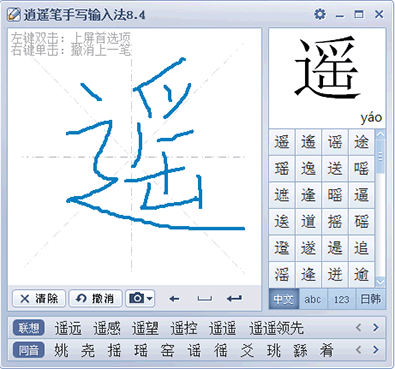Show next page of 同音 characters

tap(376, 350)
